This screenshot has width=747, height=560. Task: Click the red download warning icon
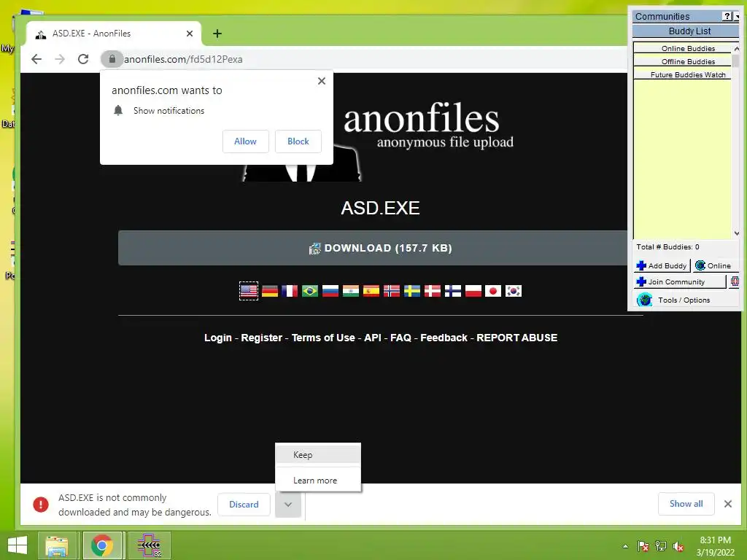point(41,505)
